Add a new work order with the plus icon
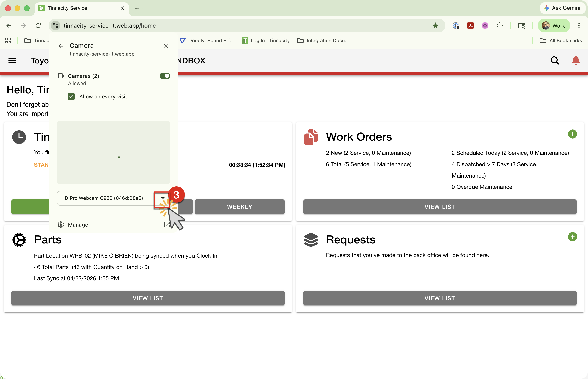Screen dimensions: 588x379 point(572,134)
